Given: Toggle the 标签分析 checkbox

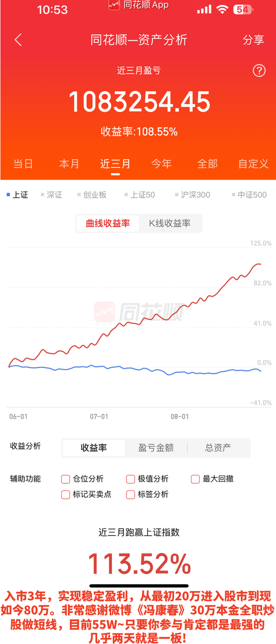Looking at the screenshot, I should 131,494.
